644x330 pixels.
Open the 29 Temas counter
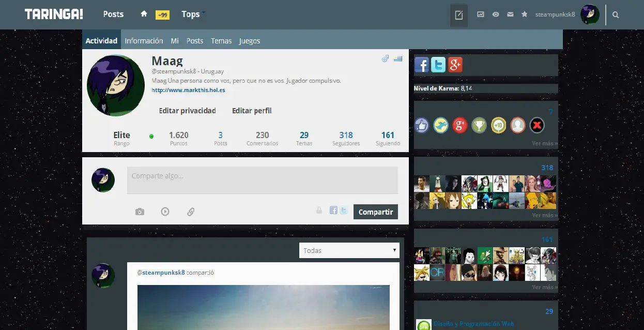pyautogui.click(x=304, y=138)
